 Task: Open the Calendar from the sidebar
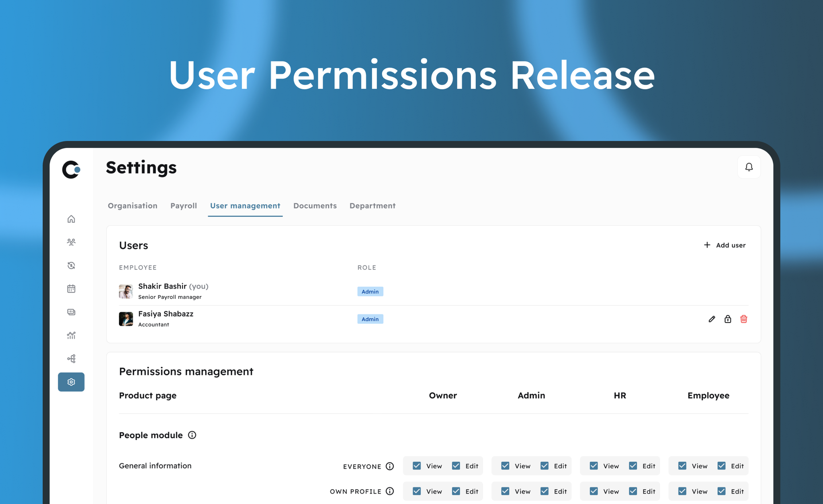click(71, 289)
